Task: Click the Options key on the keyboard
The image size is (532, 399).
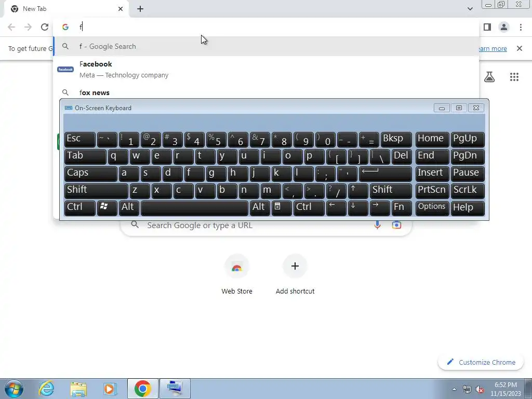Action: [x=432, y=208]
